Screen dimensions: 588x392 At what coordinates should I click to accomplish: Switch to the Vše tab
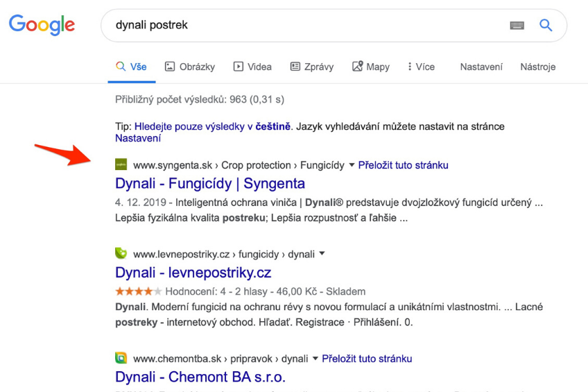point(132,67)
